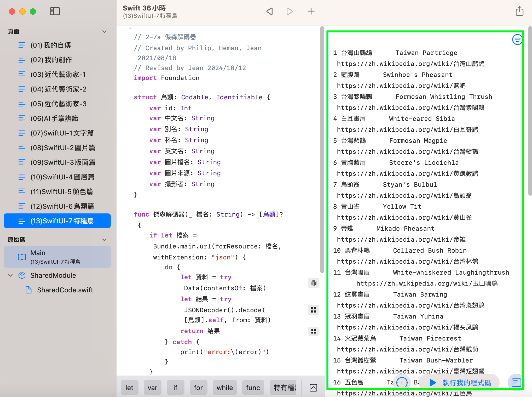The width and height of the screenshot is (532, 397).
Task: Click the back navigation triangle icon
Action: tap(269, 11)
